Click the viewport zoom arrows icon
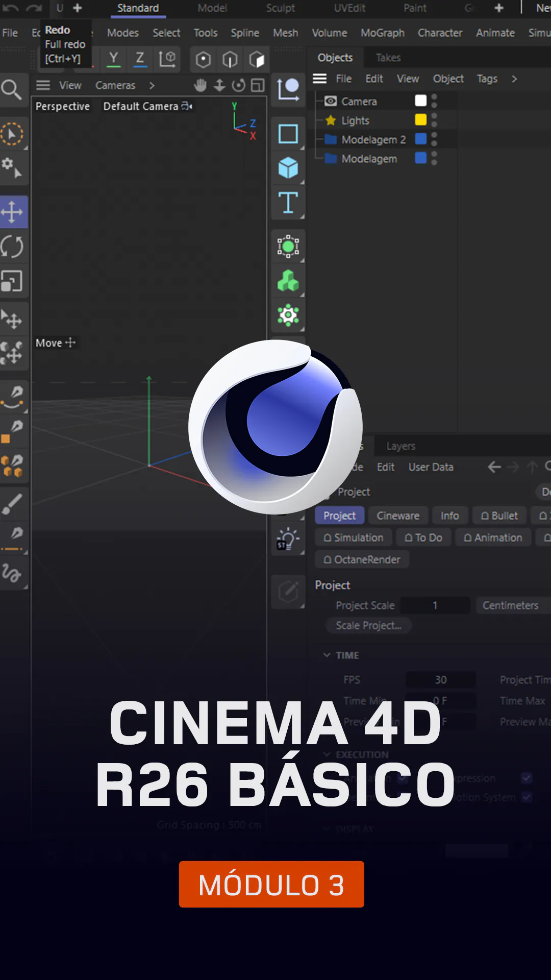Image resolution: width=551 pixels, height=980 pixels. [x=219, y=85]
